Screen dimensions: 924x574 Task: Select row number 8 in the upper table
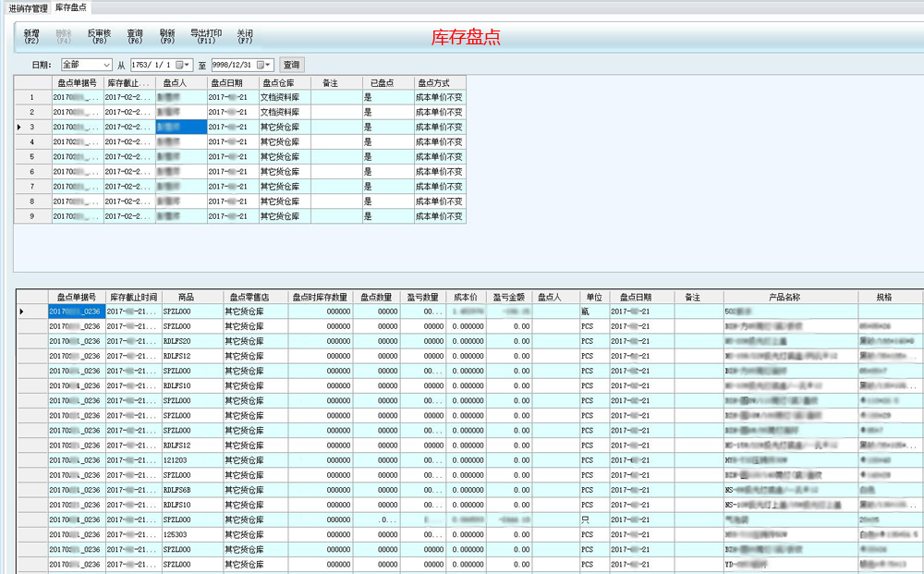click(x=31, y=202)
